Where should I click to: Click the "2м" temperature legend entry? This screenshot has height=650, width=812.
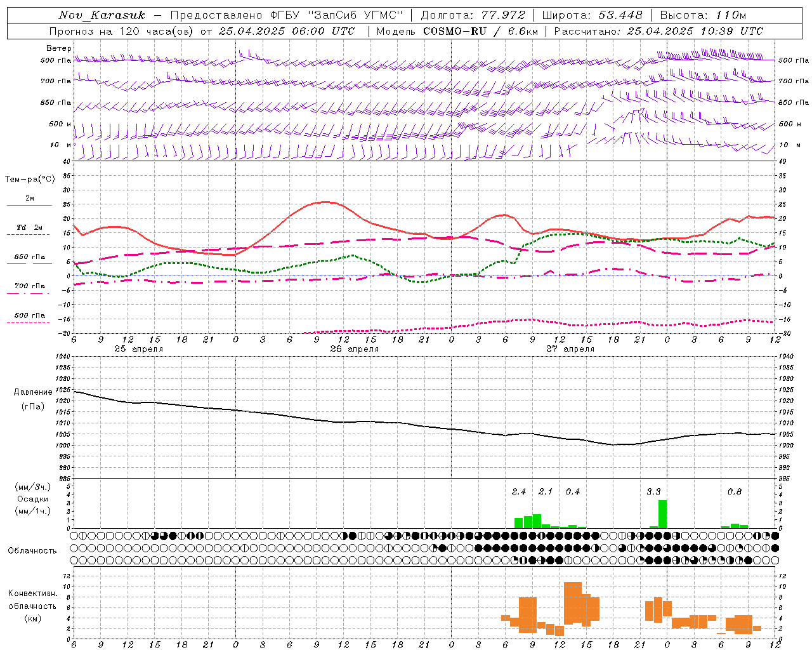coord(30,198)
